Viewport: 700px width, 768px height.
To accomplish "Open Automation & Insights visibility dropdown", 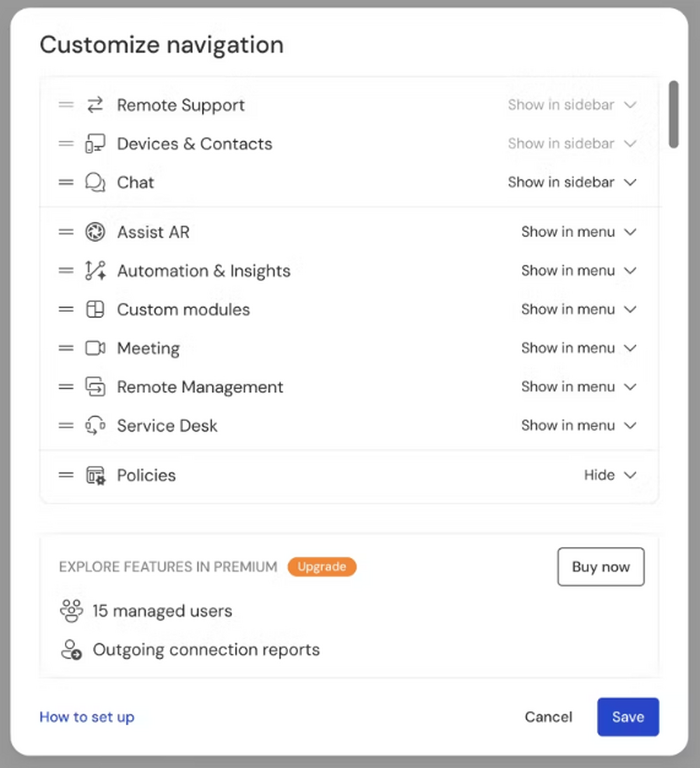I will [x=579, y=270].
